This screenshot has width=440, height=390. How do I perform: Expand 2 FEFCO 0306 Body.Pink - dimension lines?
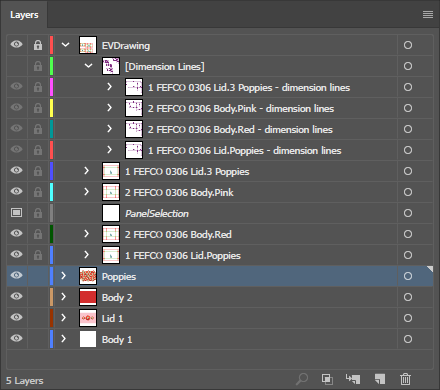pos(109,108)
